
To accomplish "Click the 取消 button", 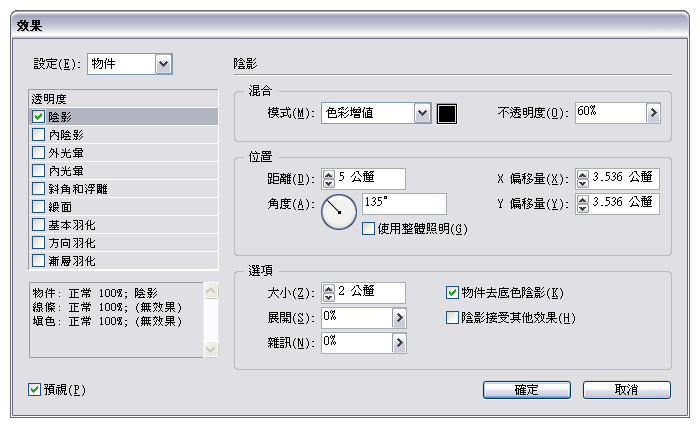I will (x=626, y=389).
